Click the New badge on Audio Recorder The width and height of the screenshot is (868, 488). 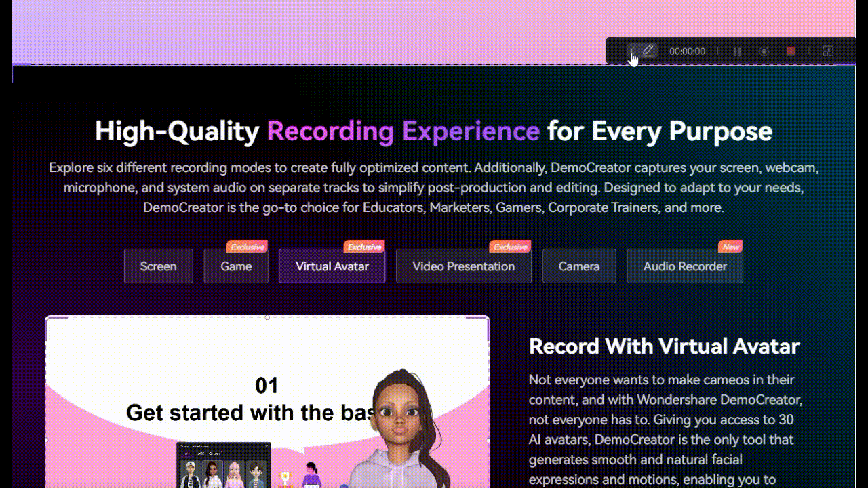pyautogui.click(x=730, y=247)
